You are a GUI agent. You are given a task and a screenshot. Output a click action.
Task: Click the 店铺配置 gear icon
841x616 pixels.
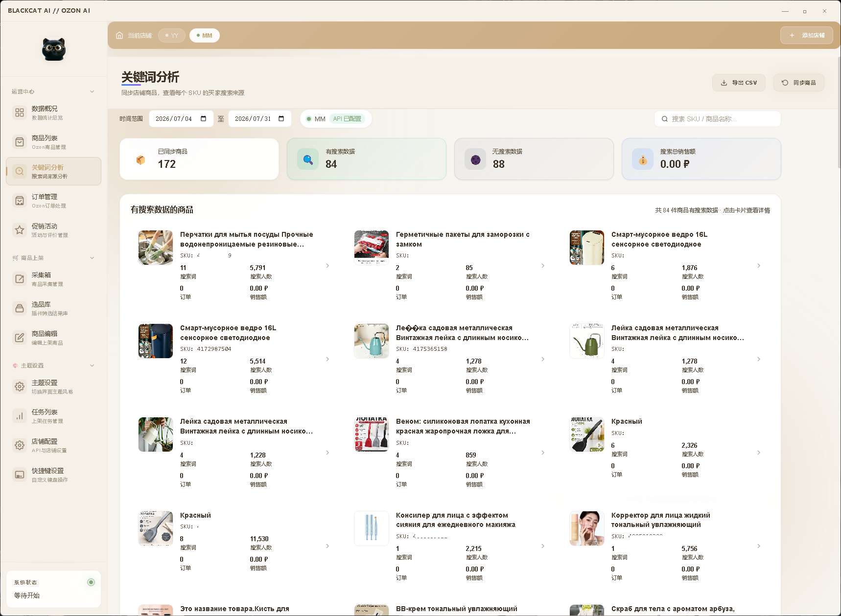(x=20, y=445)
